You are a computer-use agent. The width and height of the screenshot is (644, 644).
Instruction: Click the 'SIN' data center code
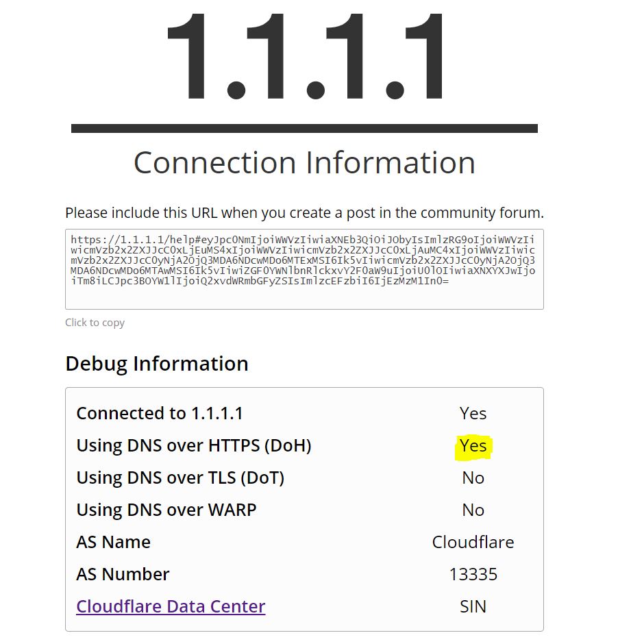[x=473, y=606]
